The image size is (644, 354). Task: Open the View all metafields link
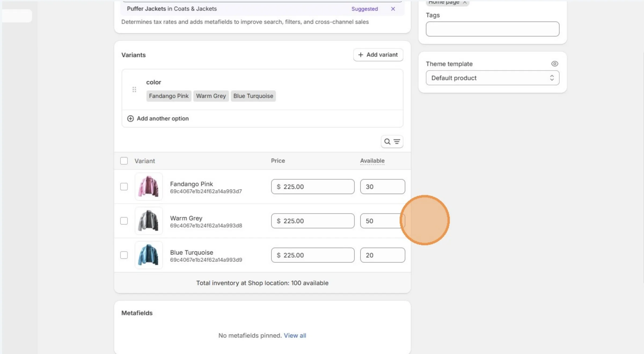(x=295, y=335)
